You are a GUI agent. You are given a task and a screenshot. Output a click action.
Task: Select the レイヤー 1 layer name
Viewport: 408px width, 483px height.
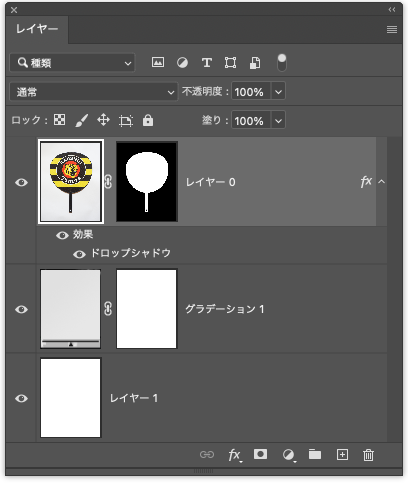click(134, 398)
